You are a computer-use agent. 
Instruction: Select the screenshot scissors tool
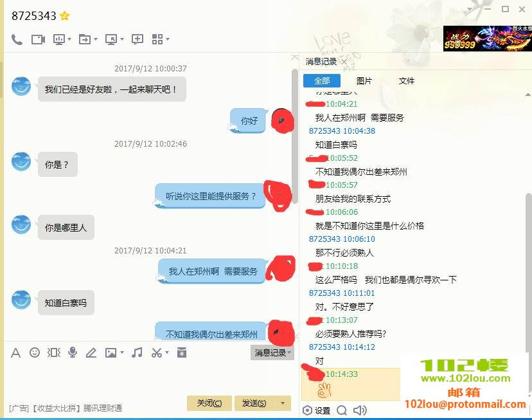[157, 352]
